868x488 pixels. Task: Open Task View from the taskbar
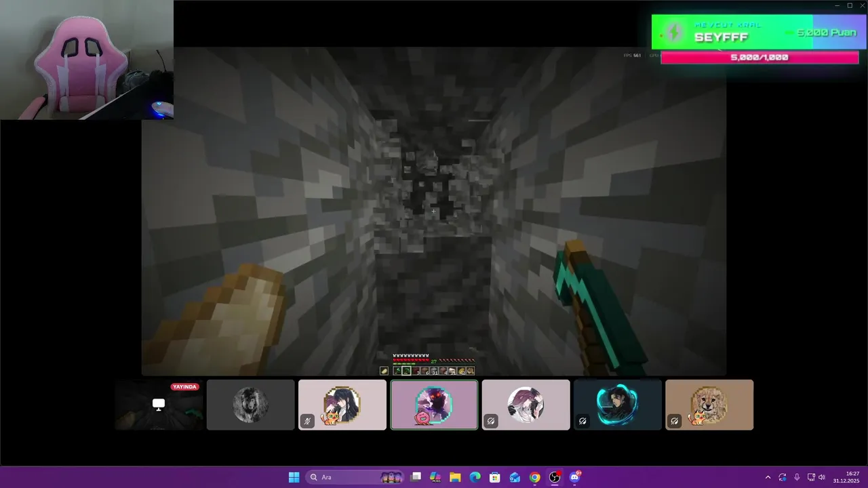pyautogui.click(x=416, y=477)
